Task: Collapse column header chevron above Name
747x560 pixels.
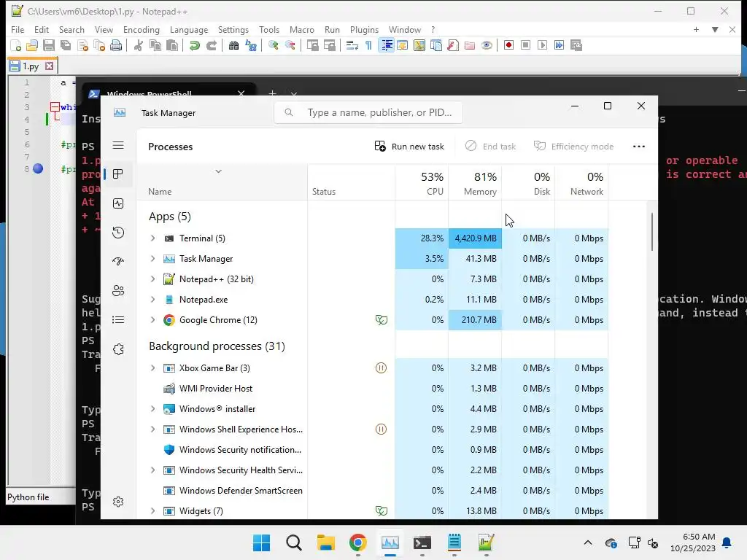Action: click(x=218, y=171)
